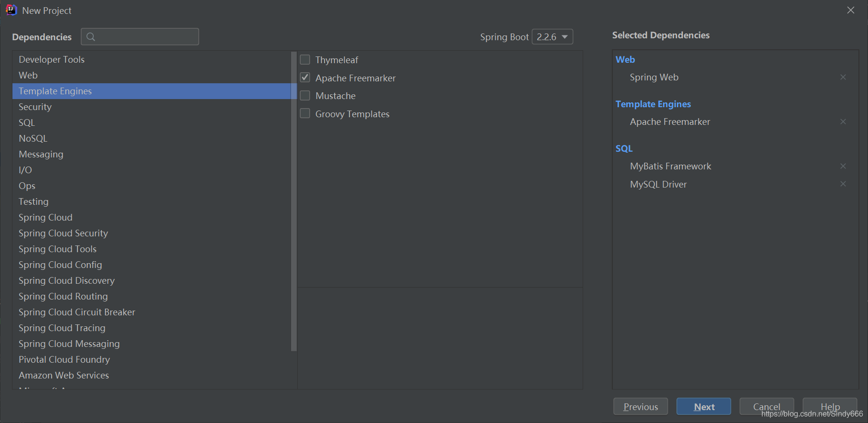Click the category list vertical scrollbar
Screen dimensions: 868x423
coord(294,201)
